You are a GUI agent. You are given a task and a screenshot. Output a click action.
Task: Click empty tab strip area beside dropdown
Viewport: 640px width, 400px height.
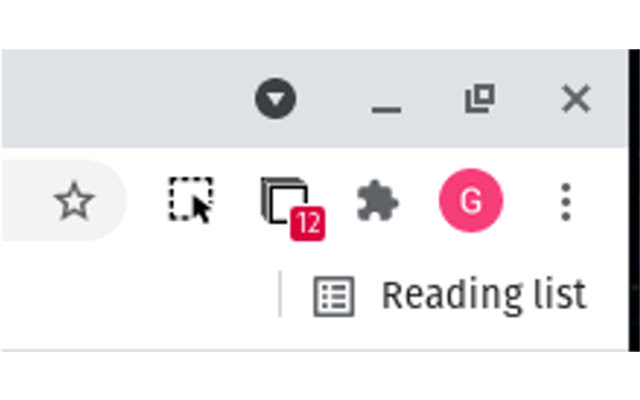click(x=122, y=98)
